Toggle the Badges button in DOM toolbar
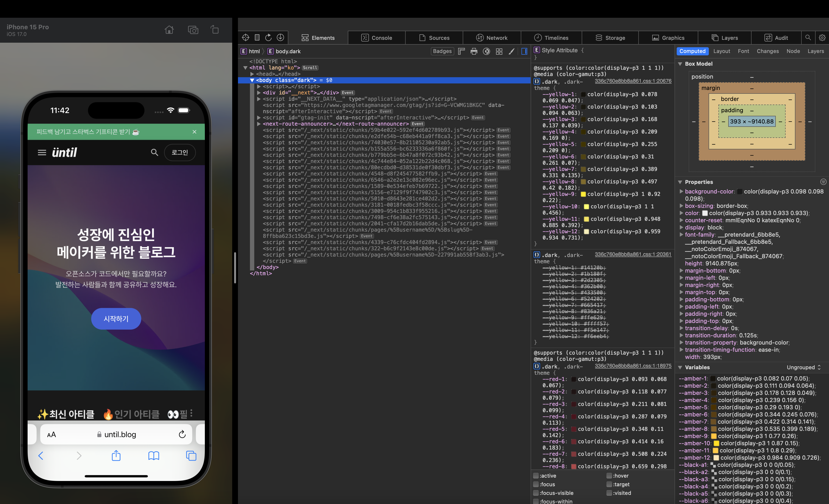829x504 pixels. pos(442,52)
